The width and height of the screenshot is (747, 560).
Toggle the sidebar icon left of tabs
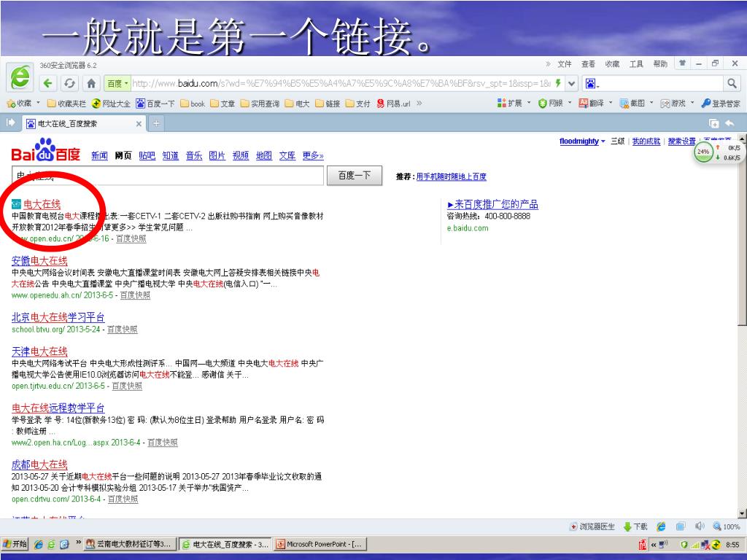(x=10, y=122)
